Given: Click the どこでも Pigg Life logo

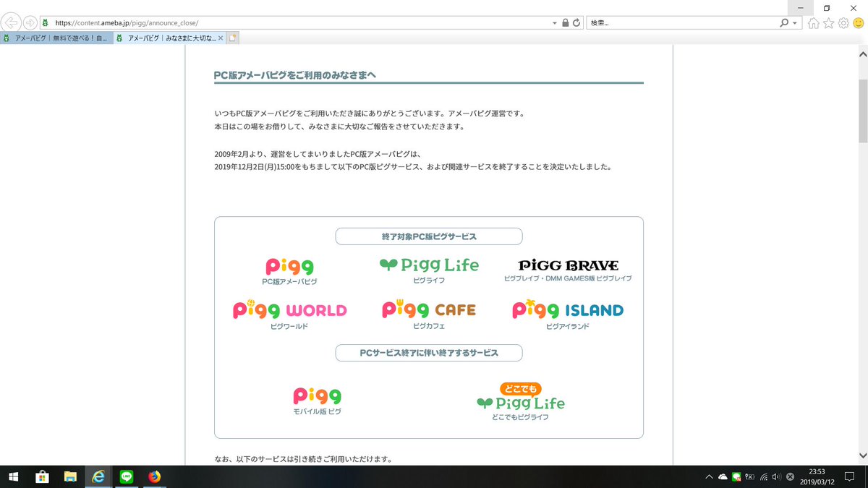Looking at the screenshot, I should (x=521, y=397).
